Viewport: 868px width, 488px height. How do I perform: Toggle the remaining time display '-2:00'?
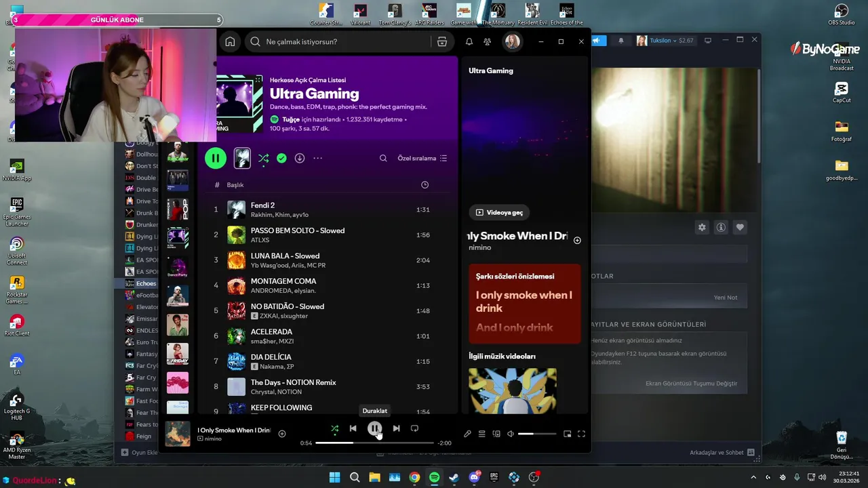coord(444,443)
